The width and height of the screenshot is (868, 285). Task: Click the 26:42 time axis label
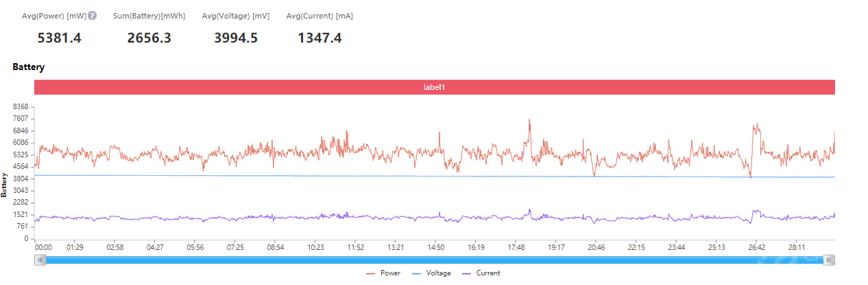point(757,247)
